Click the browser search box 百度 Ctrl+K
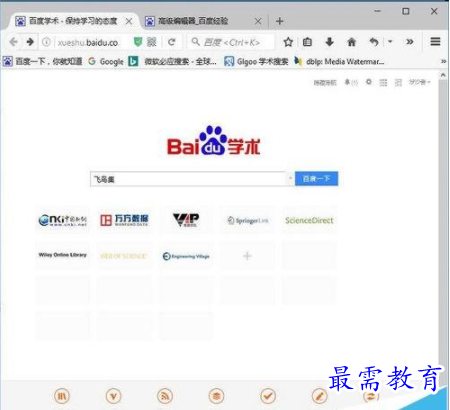The width and height of the screenshot is (450, 410). 231,42
